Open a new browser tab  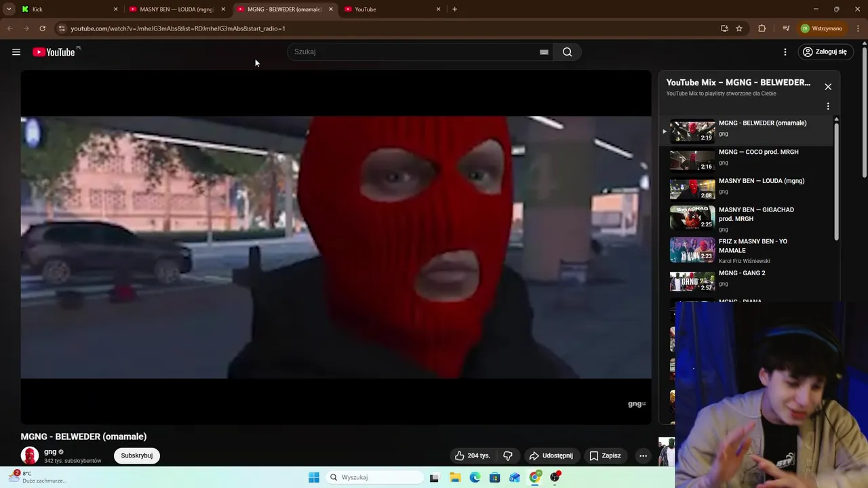point(454,9)
